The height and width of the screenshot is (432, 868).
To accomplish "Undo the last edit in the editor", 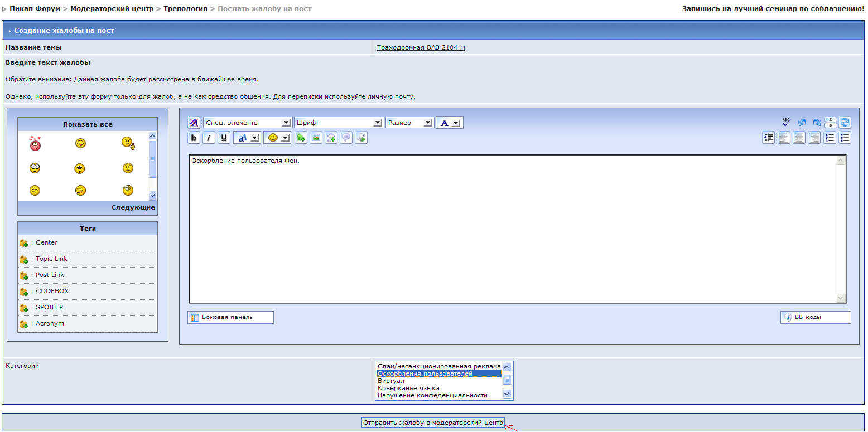I will coord(802,122).
